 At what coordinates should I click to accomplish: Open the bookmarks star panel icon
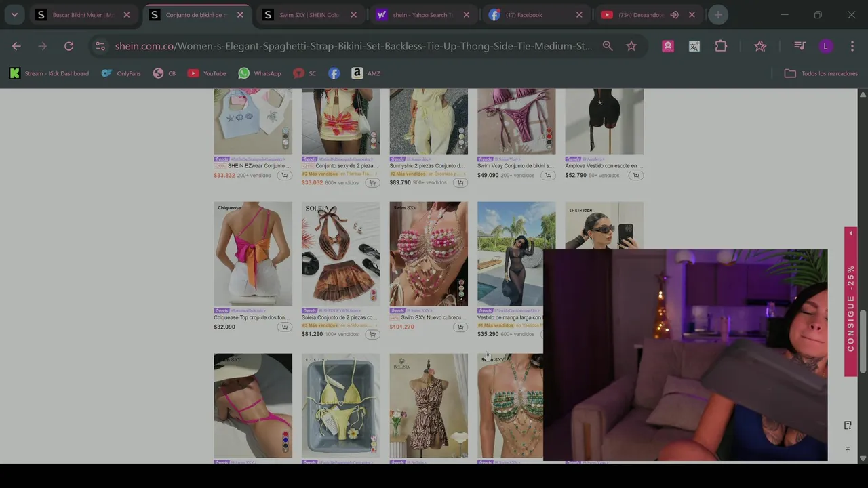pos(760,46)
